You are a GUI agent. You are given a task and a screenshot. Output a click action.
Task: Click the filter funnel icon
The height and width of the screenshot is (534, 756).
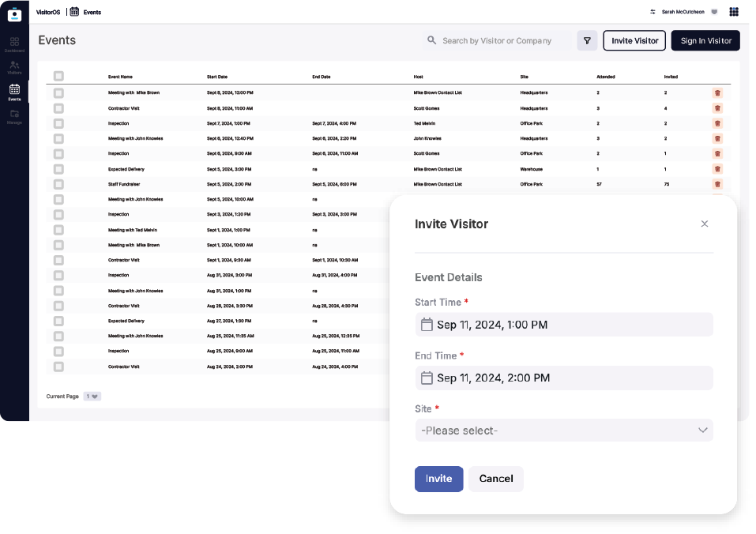(x=587, y=41)
